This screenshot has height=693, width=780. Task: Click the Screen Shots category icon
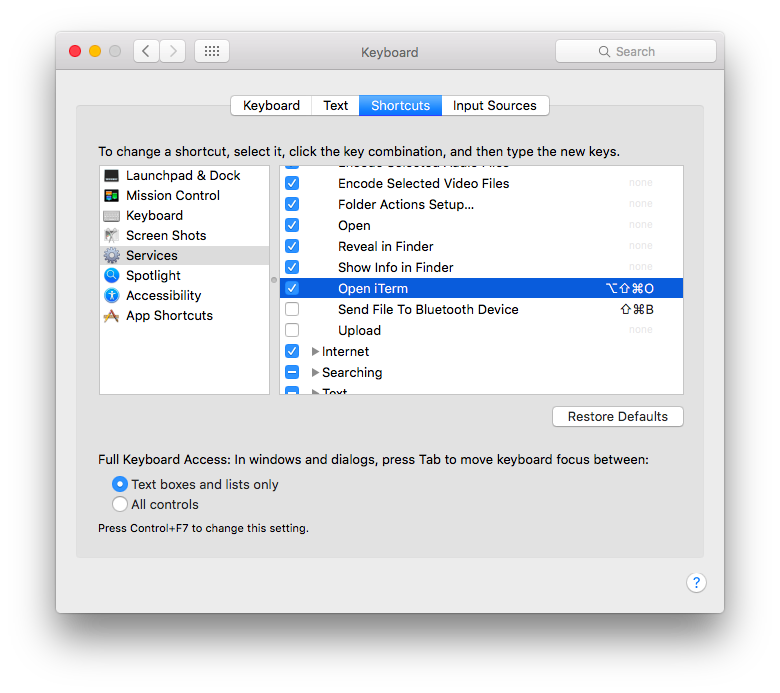click(x=111, y=235)
